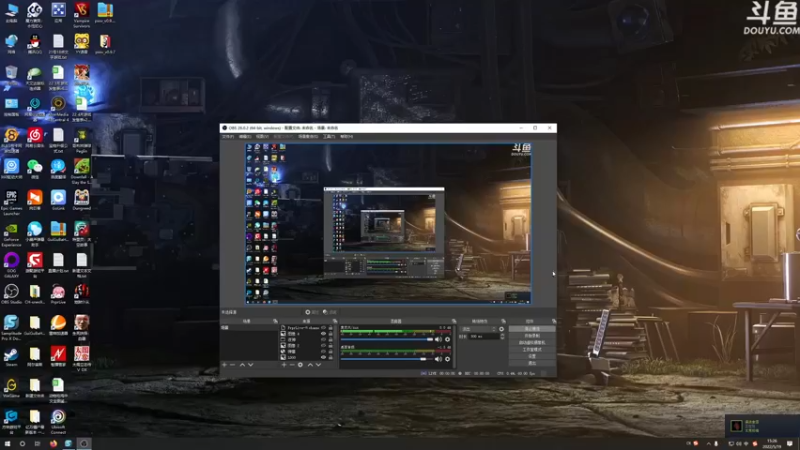Remove the selected source with the minus icon

292,365
